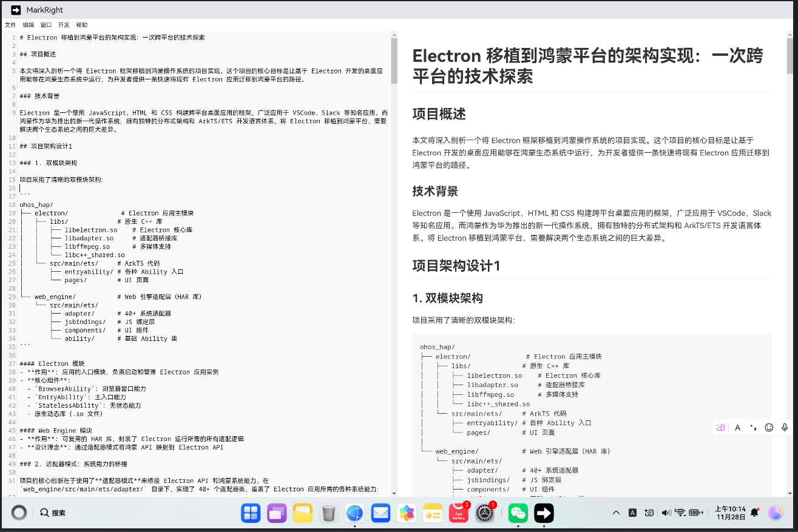The image size is (798, 532).
Task: Toggle Wi-Fi from the system tray
Action: tap(681, 513)
